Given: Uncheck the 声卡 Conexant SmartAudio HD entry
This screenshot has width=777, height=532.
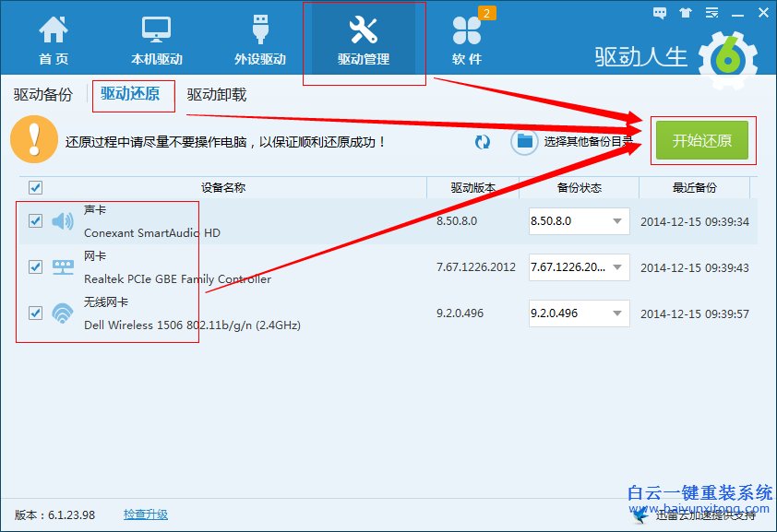Looking at the screenshot, I should click(35, 221).
